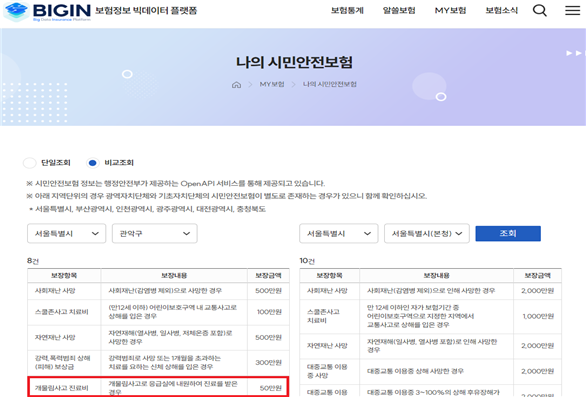Click the 100만원 amount cell
This screenshot has width=586, height=397.
pos(269,312)
